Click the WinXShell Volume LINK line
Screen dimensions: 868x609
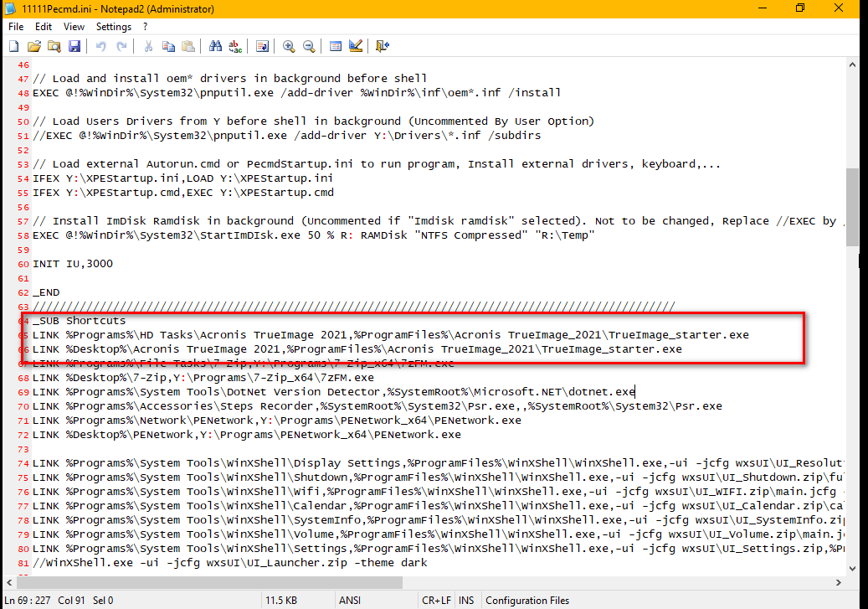439,534
